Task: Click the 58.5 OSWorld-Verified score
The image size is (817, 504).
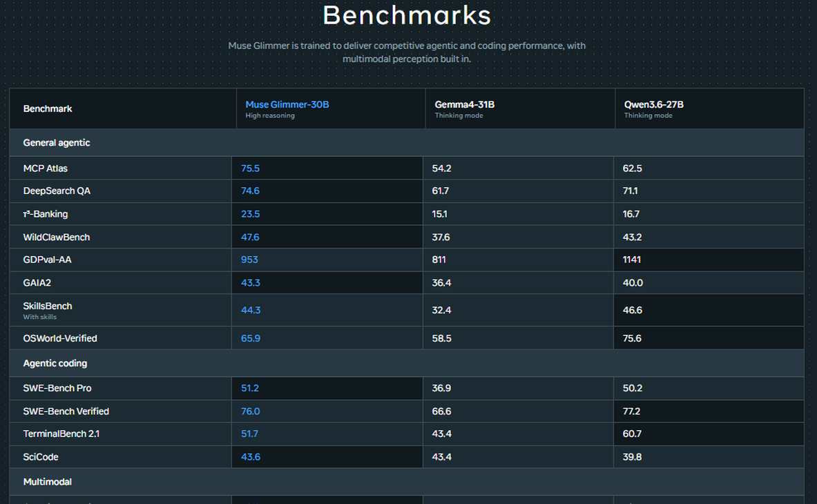Action: click(x=441, y=338)
